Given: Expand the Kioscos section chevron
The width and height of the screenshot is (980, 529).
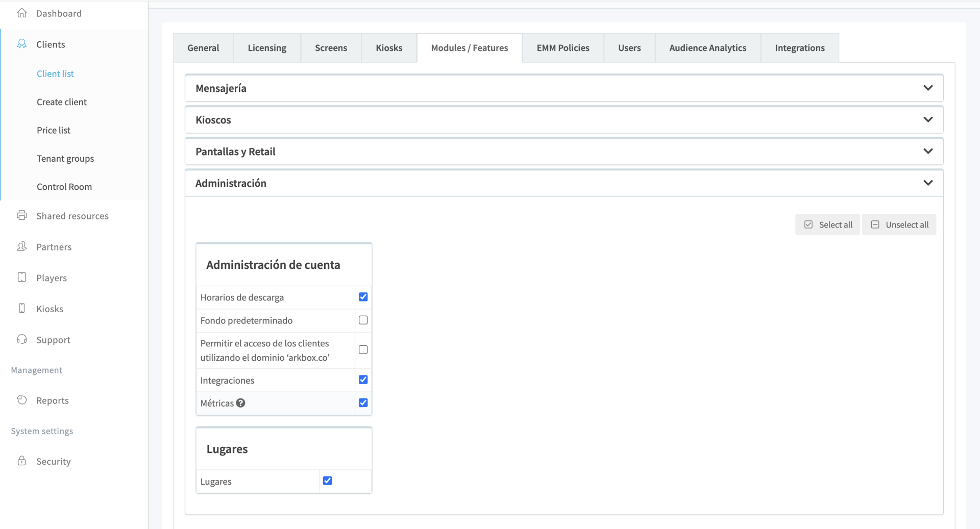Looking at the screenshot, I should coord(927,120).
